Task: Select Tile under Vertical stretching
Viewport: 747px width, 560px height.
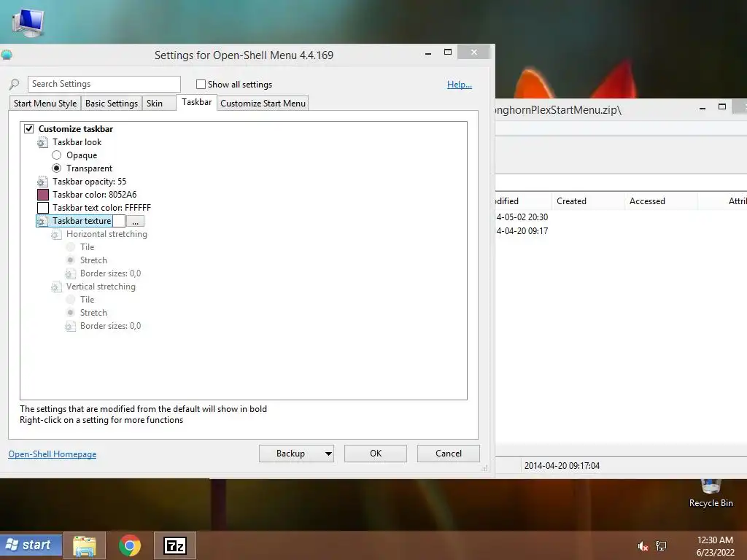Action: (x=71, y=300)
